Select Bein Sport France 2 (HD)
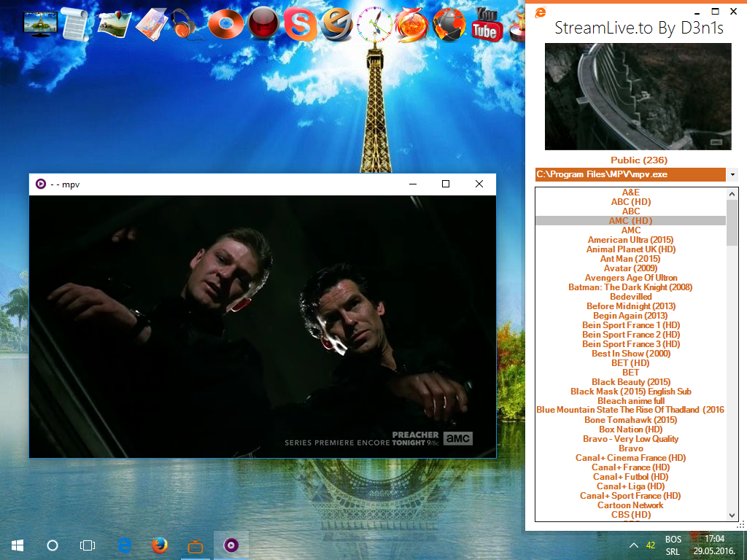This screenshot has height=560, width=747. pyautogui.click(x=631, y=335)
